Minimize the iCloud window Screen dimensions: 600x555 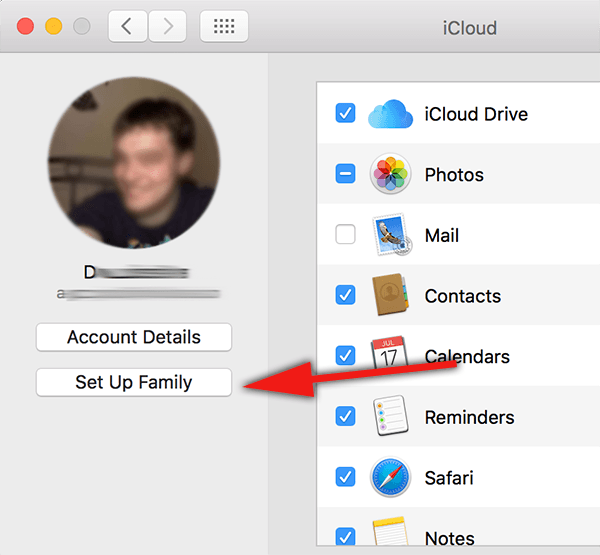click(54, 26)
